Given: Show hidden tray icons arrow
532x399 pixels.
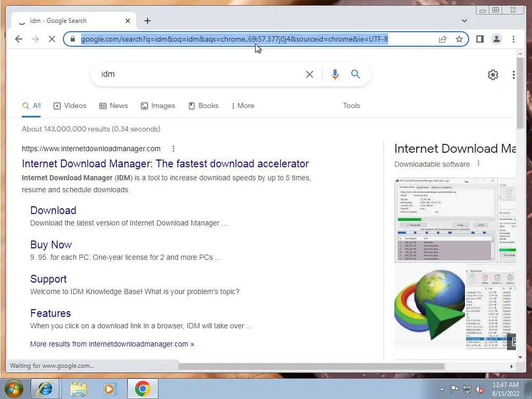Looking at the screenshot, I should [442, 389].
